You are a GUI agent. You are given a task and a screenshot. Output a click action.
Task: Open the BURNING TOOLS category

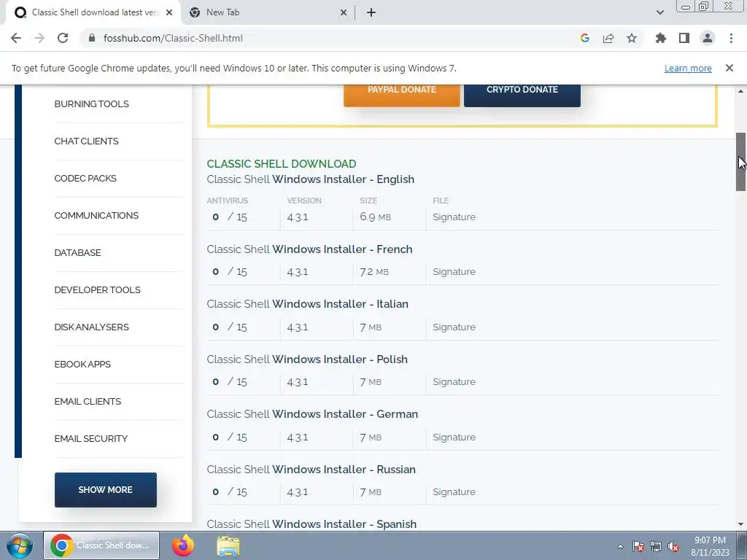(x=91, y=104)
